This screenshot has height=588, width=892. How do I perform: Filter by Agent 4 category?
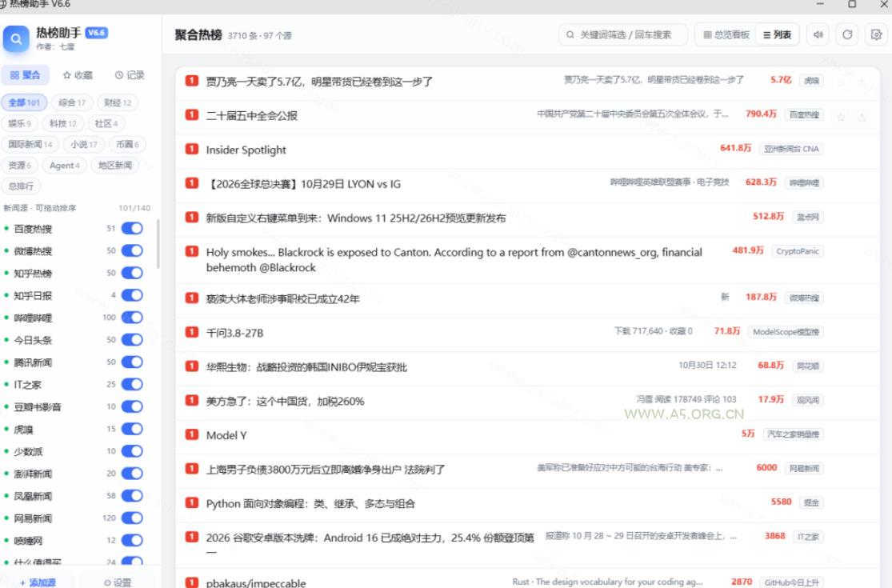pos(64,166)
